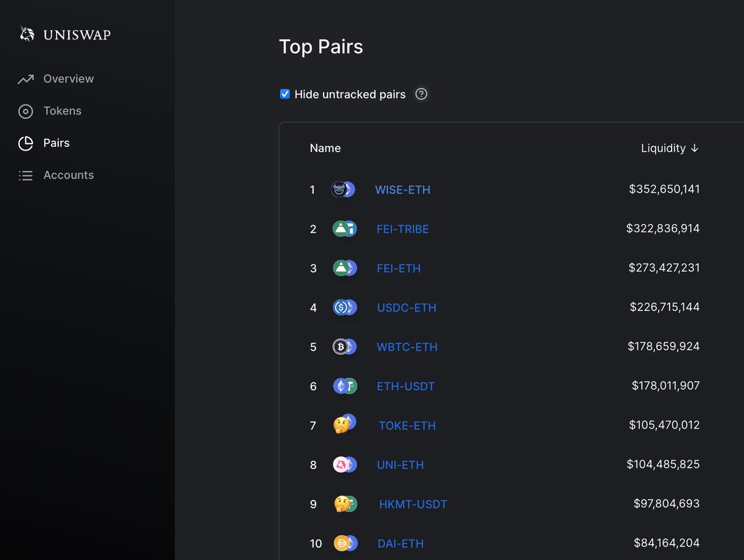
Task: Click the rank number 5 in WBTC-ETH row
Action: tap(313, 347)
